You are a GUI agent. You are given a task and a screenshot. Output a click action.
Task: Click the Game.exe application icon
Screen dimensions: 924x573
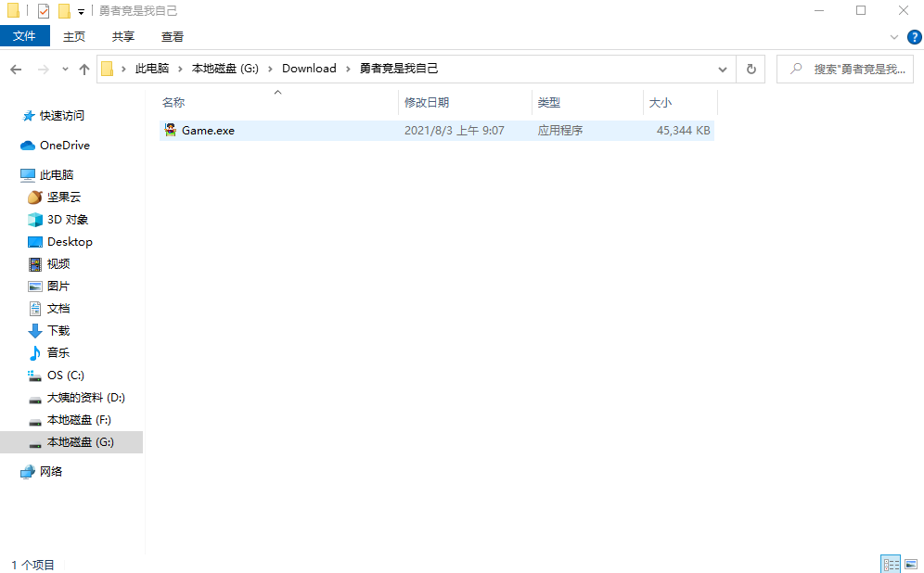171,130
